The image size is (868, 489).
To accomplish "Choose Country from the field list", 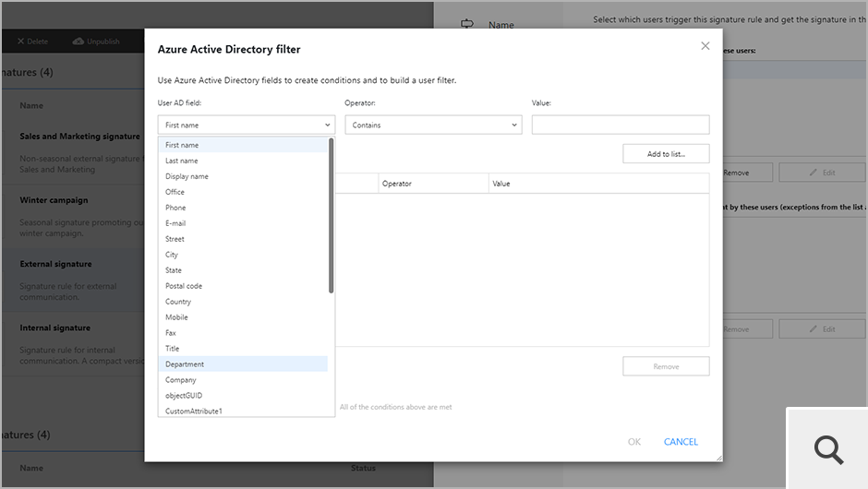I will tap(243, 302).
